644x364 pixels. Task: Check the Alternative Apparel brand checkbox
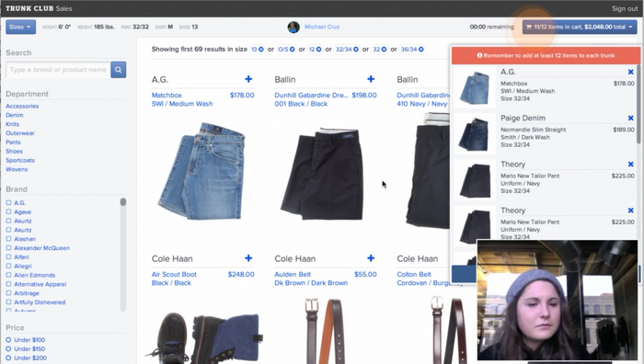pyautogui.click(x=8, y=284)
